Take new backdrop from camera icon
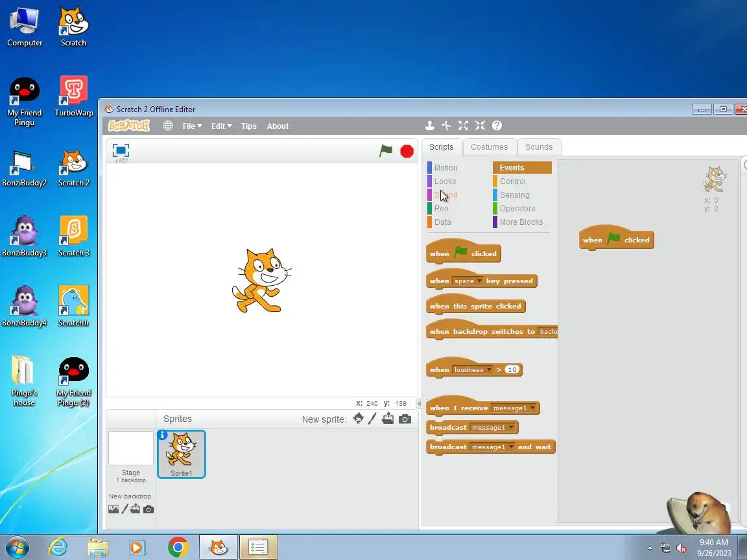747x560 pixels. pos(148,509)
